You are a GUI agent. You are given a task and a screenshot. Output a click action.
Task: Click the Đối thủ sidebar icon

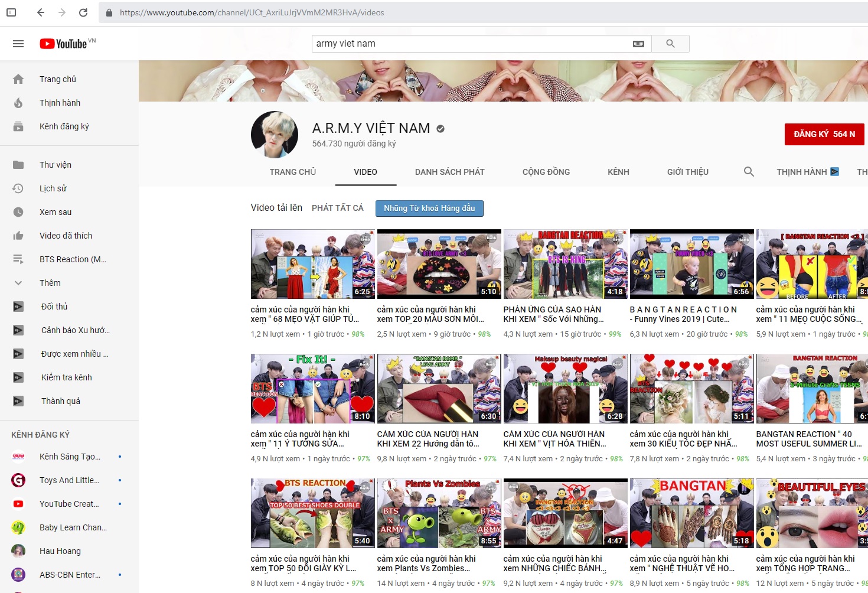pyautogui.click(x=18, y=307)
